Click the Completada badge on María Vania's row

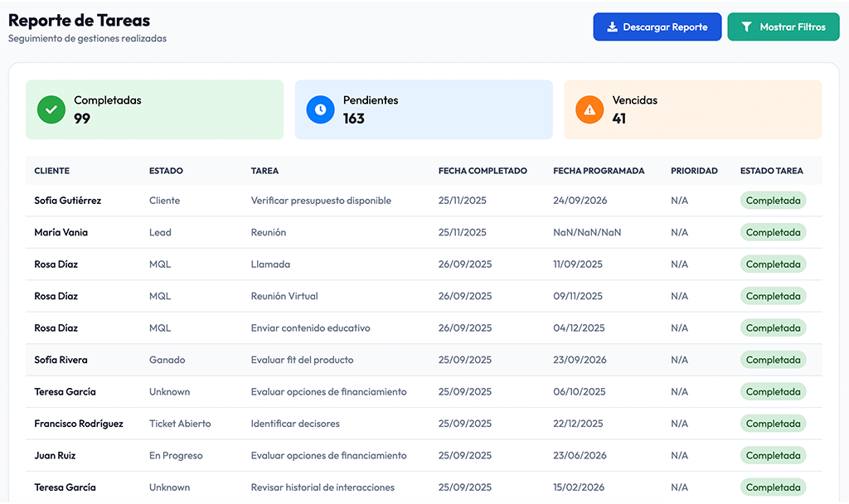pos(773,232)
